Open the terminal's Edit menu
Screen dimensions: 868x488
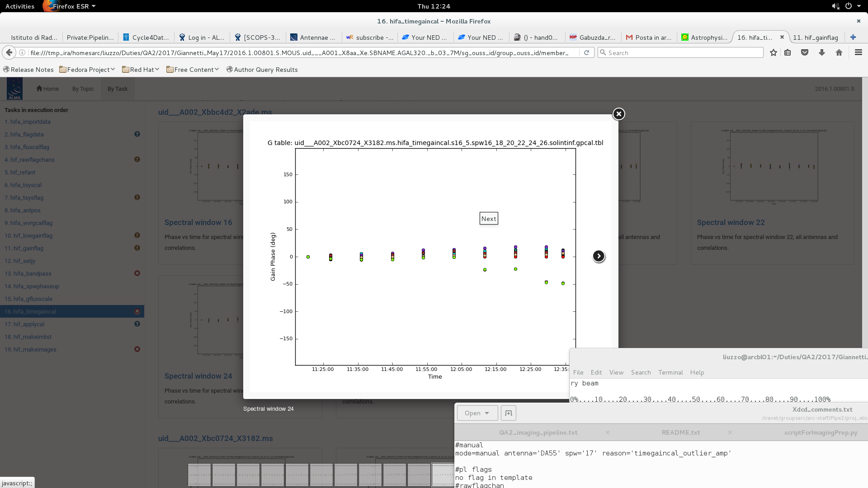[x=596, y=372]
